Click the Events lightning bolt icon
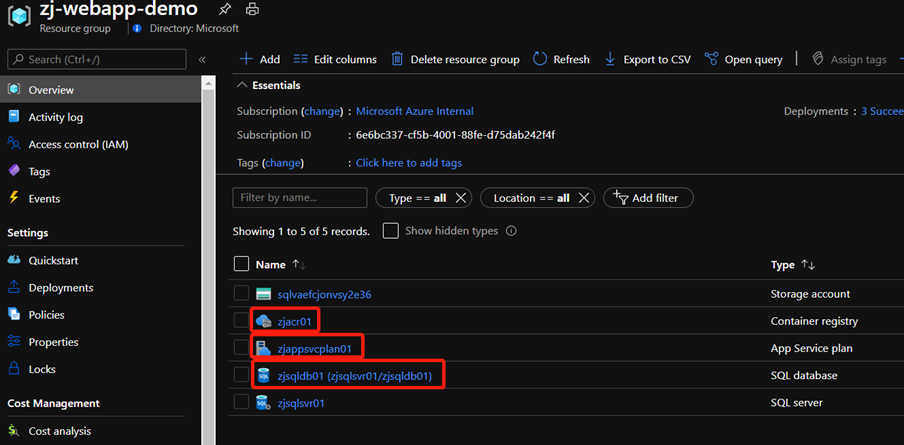 pos(14,198)
